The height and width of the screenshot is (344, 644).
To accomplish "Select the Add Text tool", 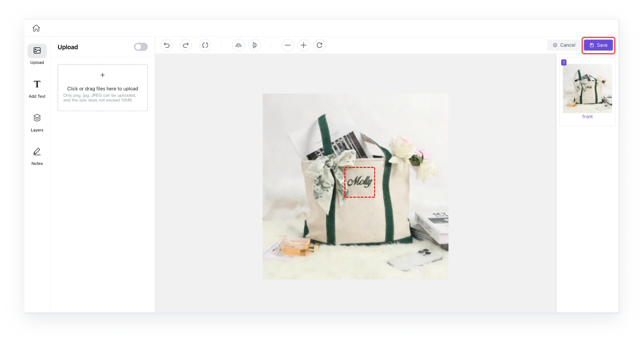I will [x=37, y=88].
